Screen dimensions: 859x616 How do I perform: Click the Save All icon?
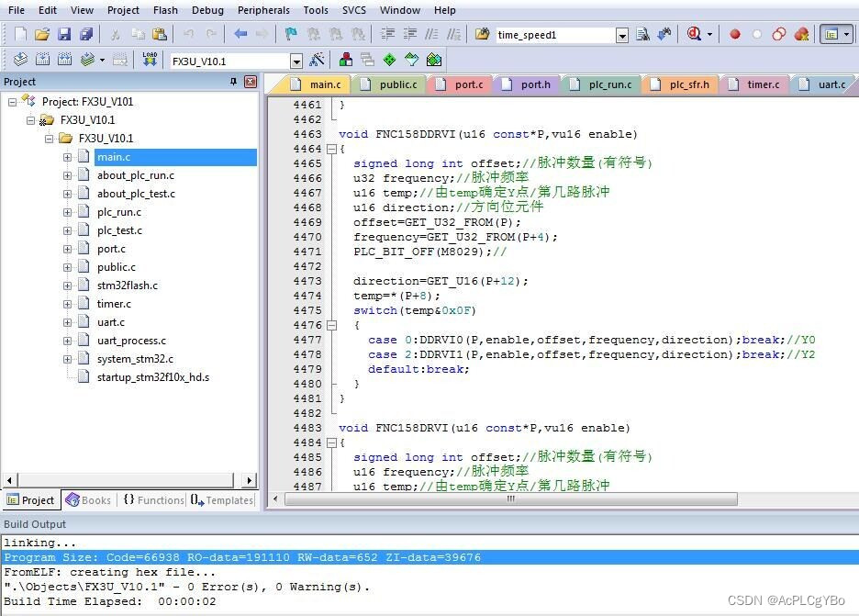click(x=86, y=34)
